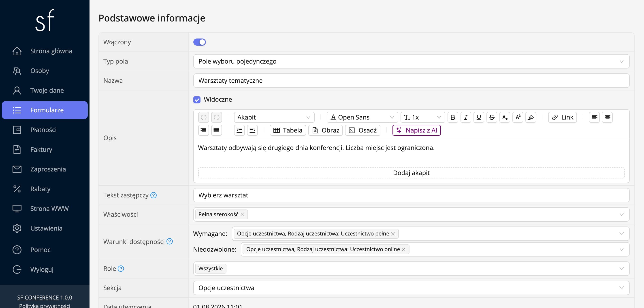644x308 pixels.
Task: Expand the Akapit paragraph style dropdown
Action: [x=274, y=117]
